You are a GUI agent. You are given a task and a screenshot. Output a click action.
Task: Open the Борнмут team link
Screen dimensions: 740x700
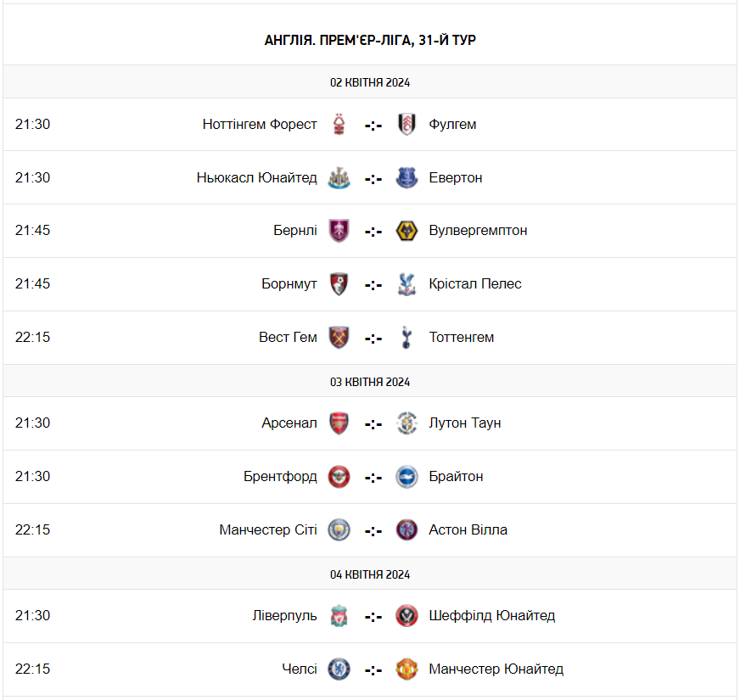click(289, 283)
